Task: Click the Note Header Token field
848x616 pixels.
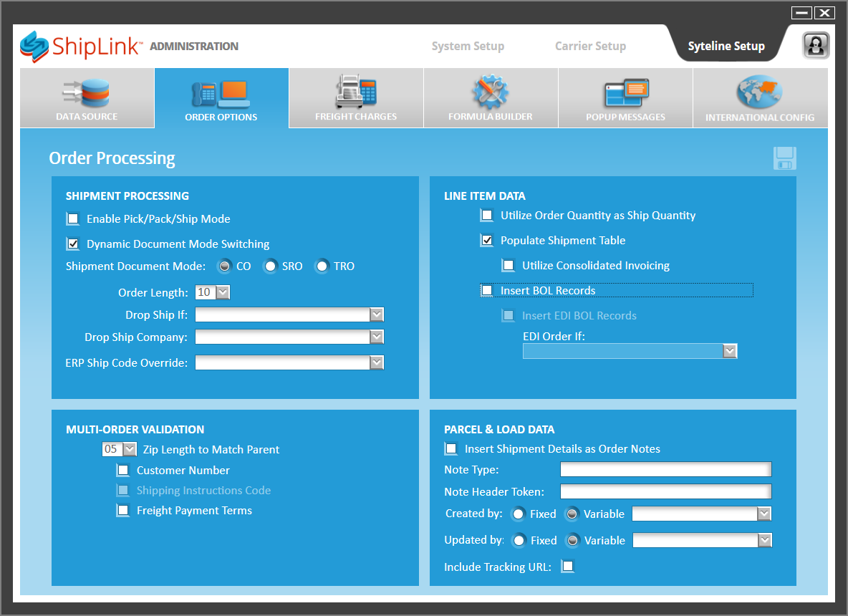Action: (666, 491)
